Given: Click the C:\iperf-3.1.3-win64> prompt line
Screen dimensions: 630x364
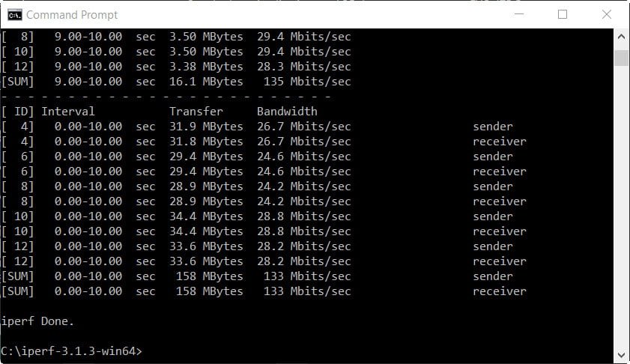Looking at the screenshot, I should (x=71, y=351).
